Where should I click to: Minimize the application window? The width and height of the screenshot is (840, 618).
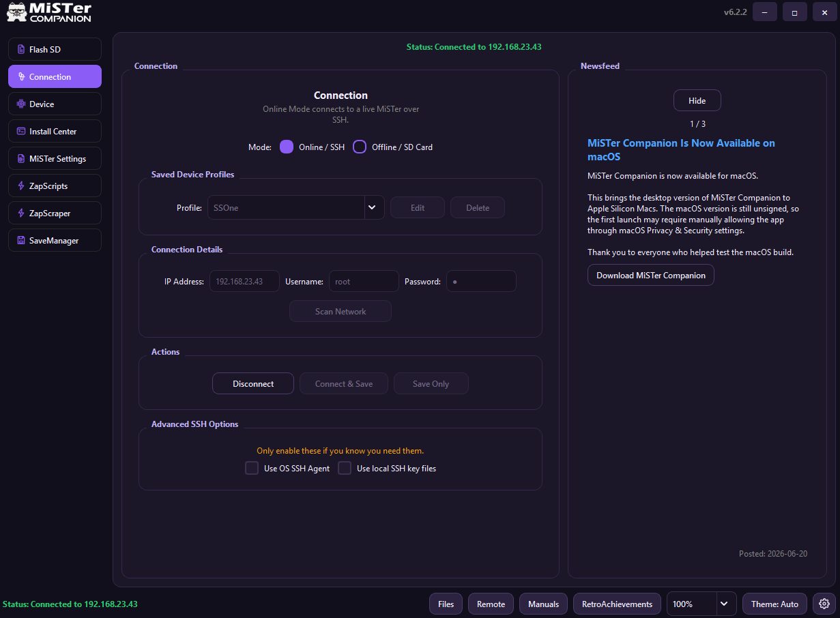coord(765,12)
